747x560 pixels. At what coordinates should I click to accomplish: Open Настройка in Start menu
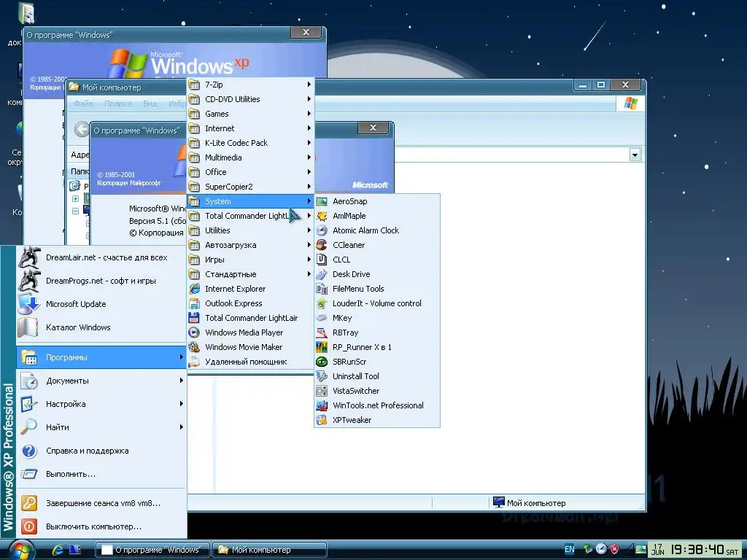click(101, 404)
